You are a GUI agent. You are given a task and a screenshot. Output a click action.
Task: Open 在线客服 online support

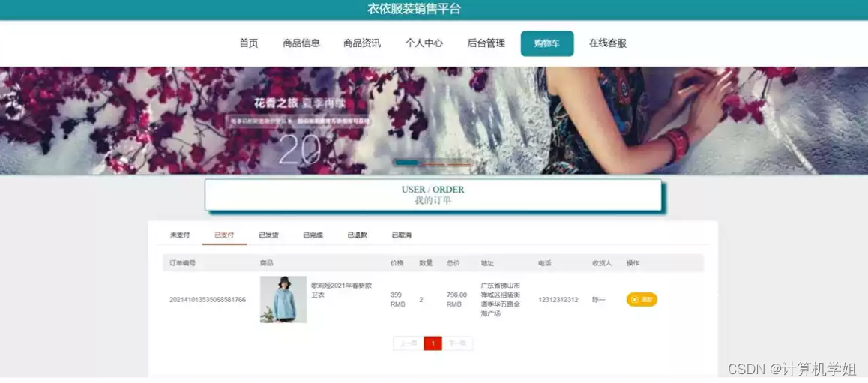coord(608,43)
